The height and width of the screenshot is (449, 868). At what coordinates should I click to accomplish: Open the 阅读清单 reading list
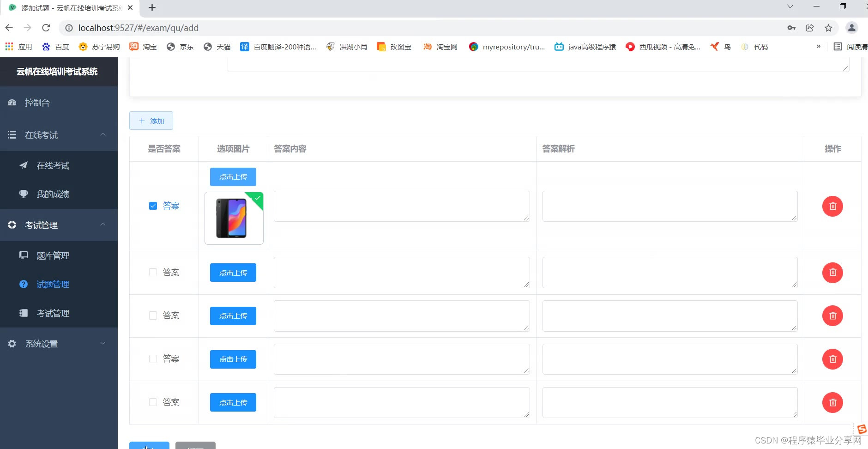(x=850, y=47)
